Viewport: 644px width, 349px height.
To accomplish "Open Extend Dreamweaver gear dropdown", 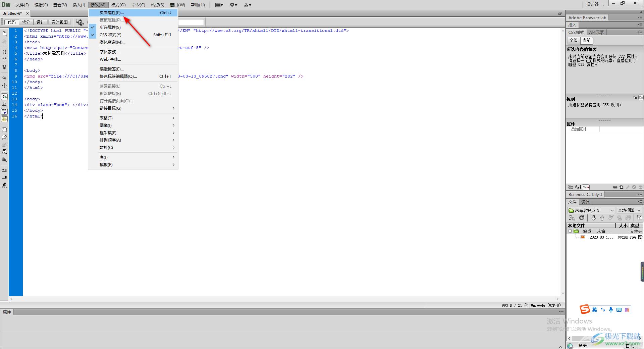I will [233, 5].
